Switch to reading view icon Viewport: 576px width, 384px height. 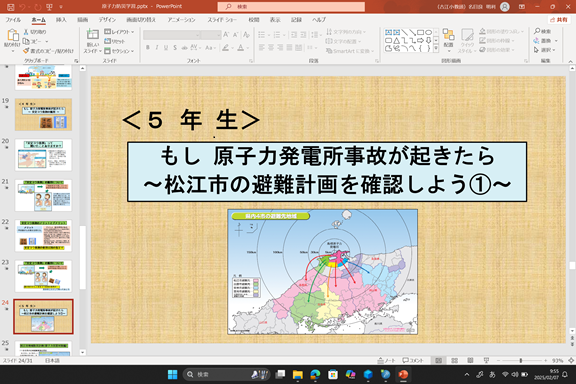click(470, 361)
